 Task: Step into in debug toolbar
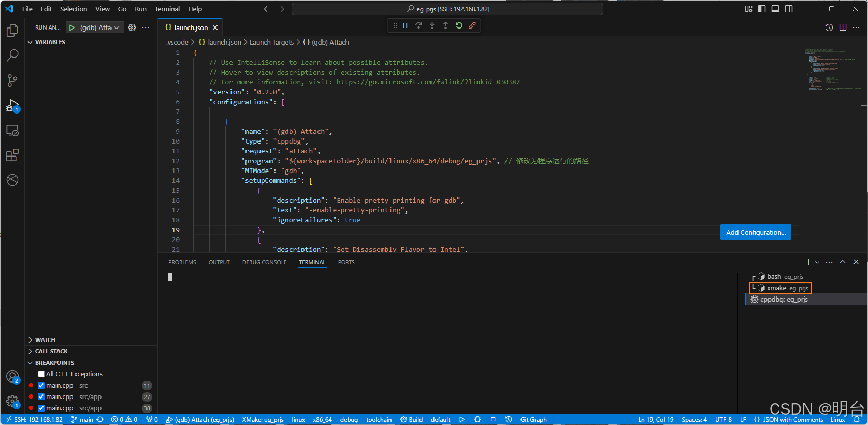[432, 25]
